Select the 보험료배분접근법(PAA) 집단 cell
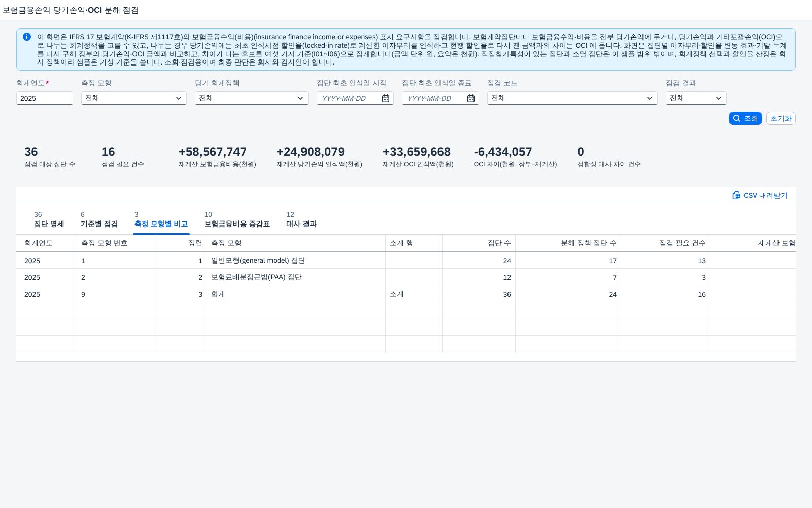Screen dimensions: 812x508 coord(296,277)
